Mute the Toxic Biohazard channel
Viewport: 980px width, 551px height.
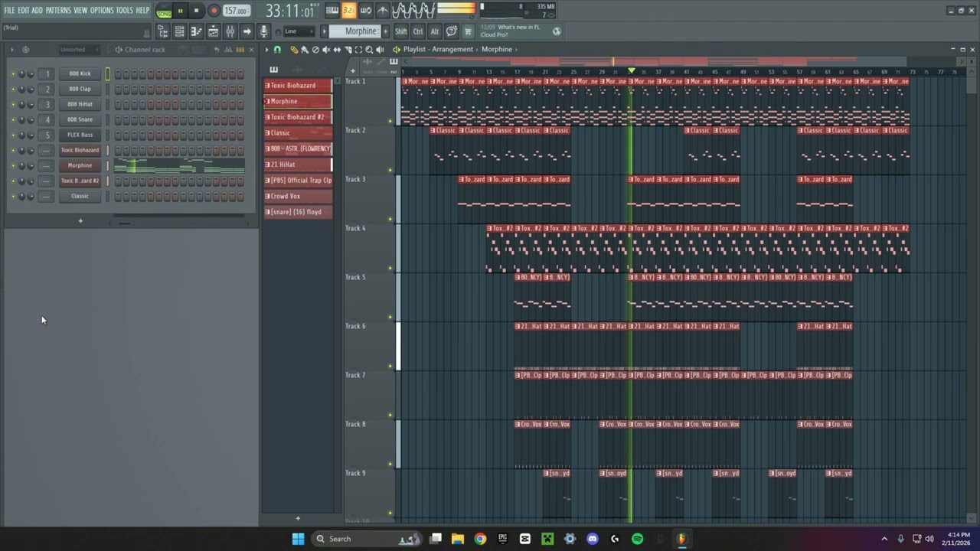point(12,150)
